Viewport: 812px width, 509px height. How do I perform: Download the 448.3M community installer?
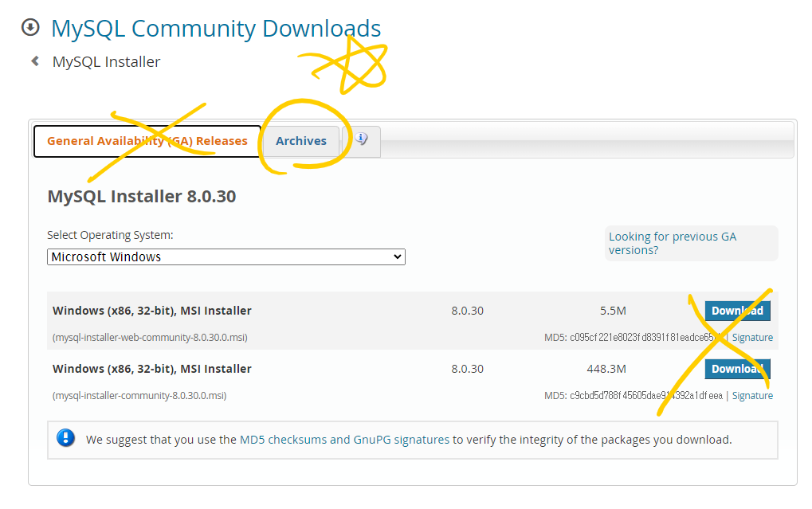pos(737,369)
